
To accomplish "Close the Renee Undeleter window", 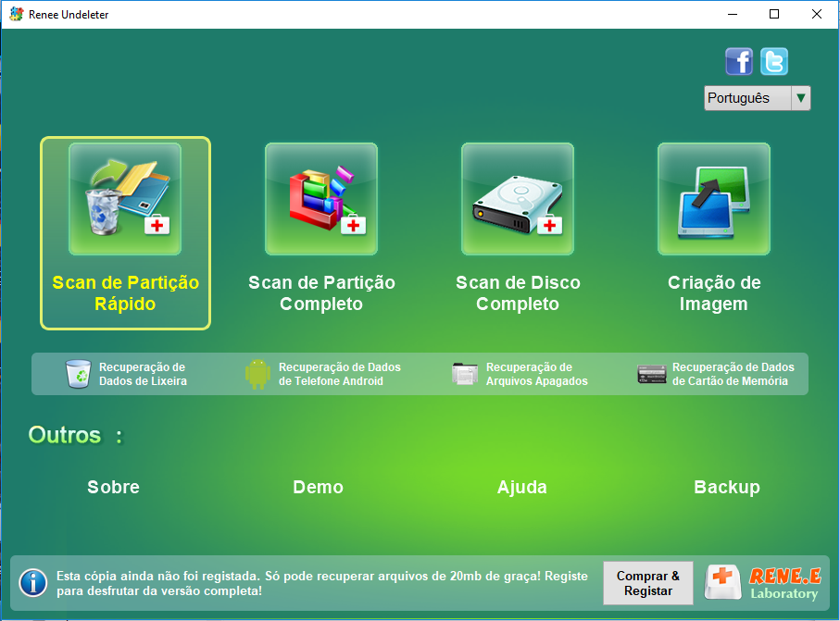I will 817,14.
